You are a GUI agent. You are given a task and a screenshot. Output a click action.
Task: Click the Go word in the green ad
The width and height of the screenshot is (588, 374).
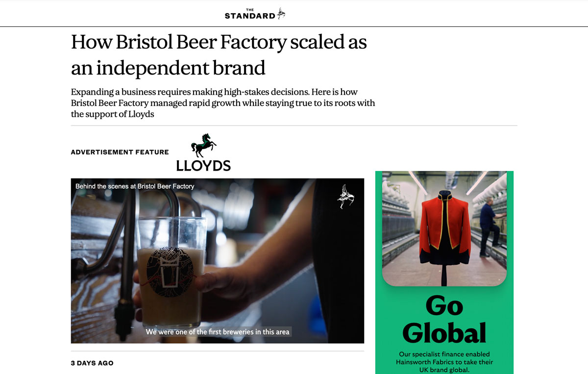click(444, 306)
